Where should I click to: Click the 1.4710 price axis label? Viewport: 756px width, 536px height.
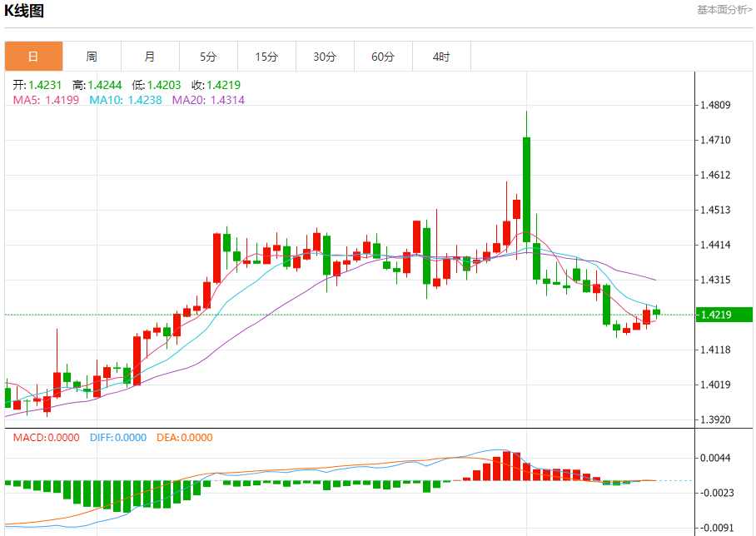pos(715,140)
